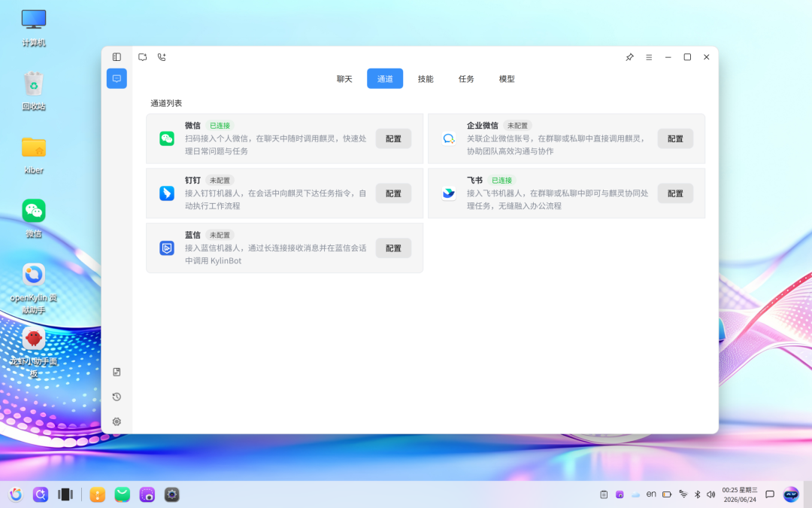The height and width of the screenshot is (508, 812).
Task: Open the date and time display
Action: tap(740, 494)
